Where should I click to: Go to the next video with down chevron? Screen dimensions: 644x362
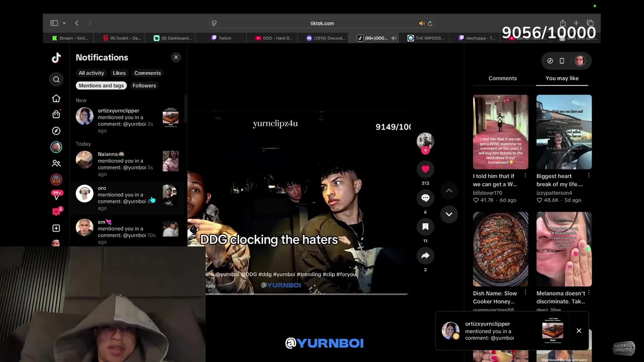(449, 214)
